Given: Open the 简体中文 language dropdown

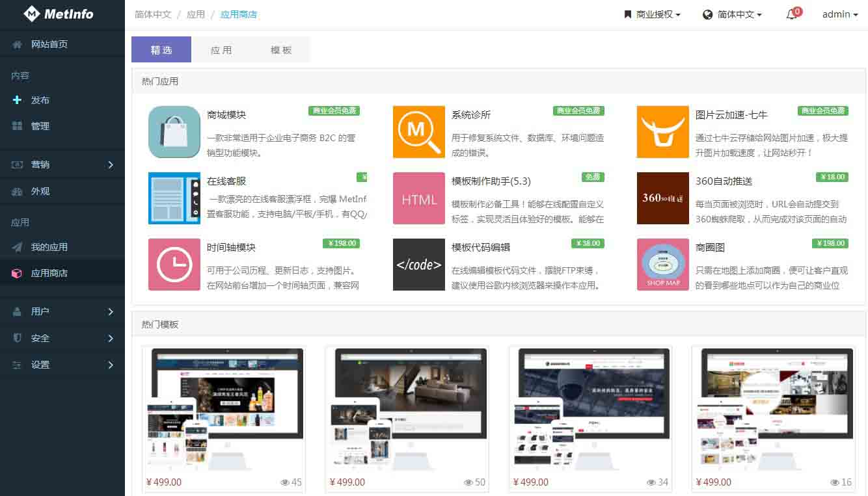Looking at the screenshot, I should [732, 14].
